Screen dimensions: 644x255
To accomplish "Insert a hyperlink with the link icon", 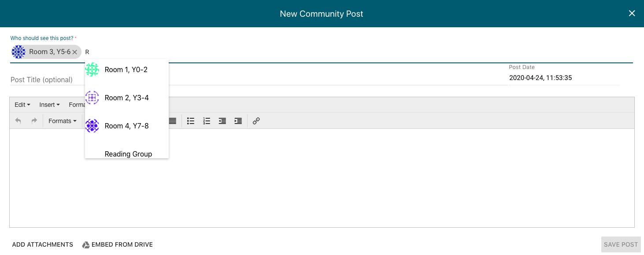I will tap(256, 121).
